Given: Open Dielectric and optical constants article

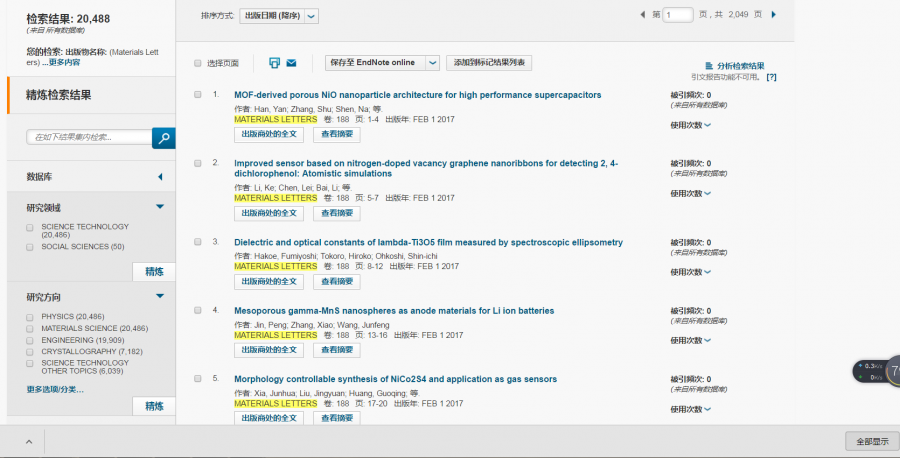Looking at the screenshot, I should [428, 242].
